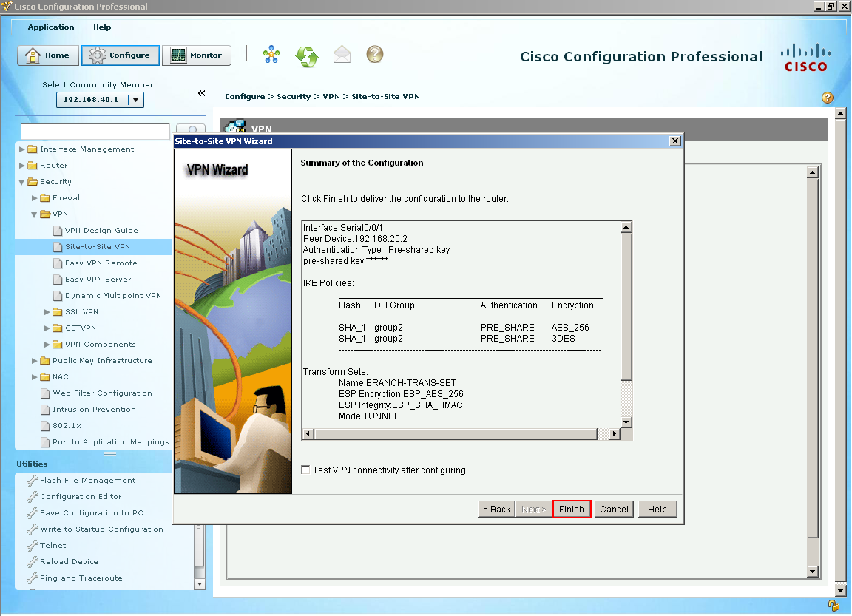Select Site-to-Site VPN in the tree
Viewport: 852px width, 616px height.
[x=98, y=246]
